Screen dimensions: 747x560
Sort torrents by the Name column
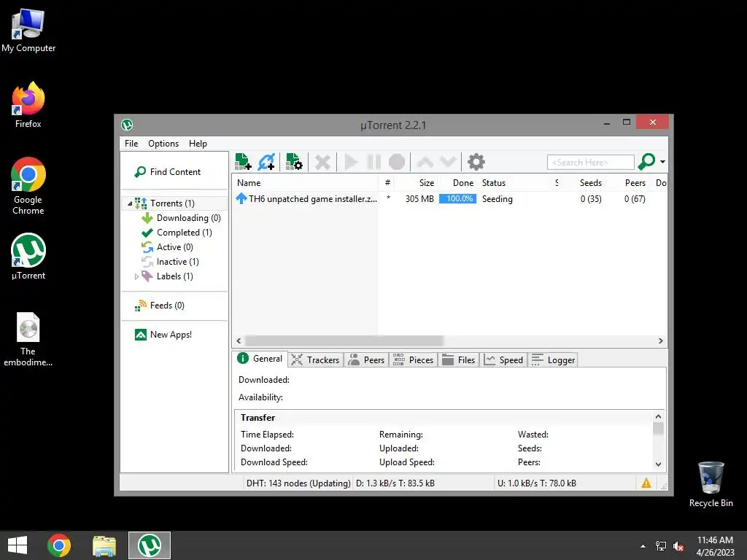tap(306, 183)
